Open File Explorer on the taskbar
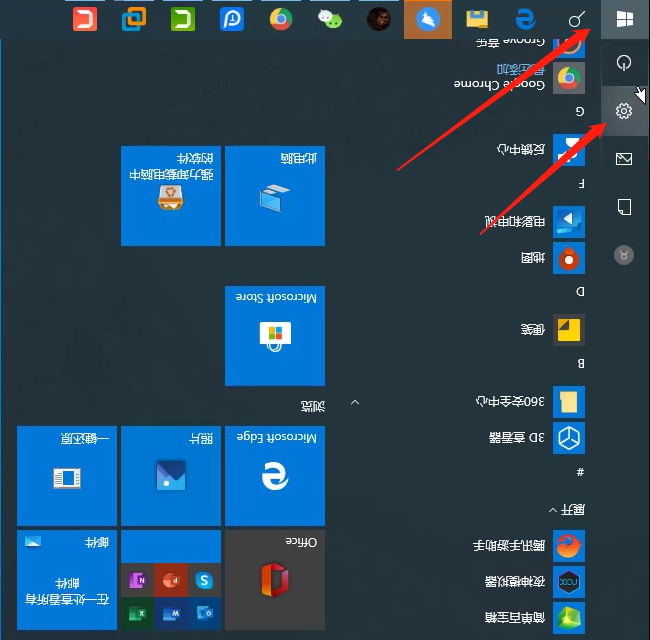This screenshot has width=650, height=640. pos(477,19)
